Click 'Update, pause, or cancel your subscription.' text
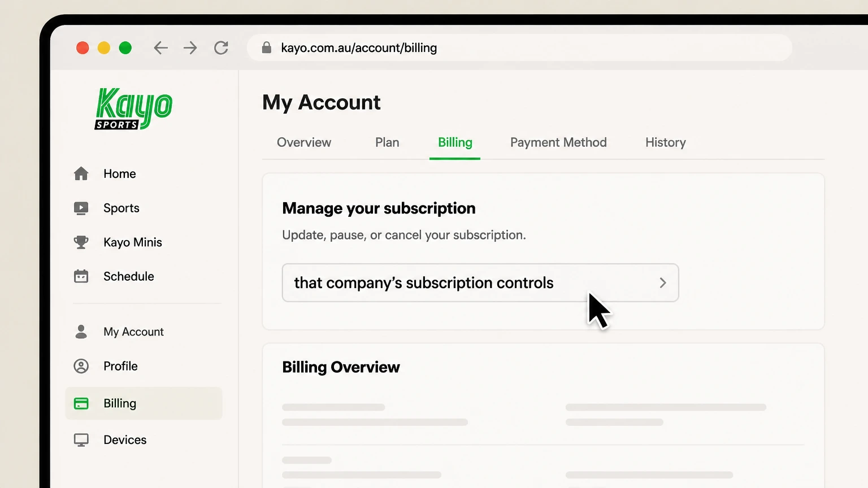The width and height of the screenshot is (868, 488). point(404,235)
